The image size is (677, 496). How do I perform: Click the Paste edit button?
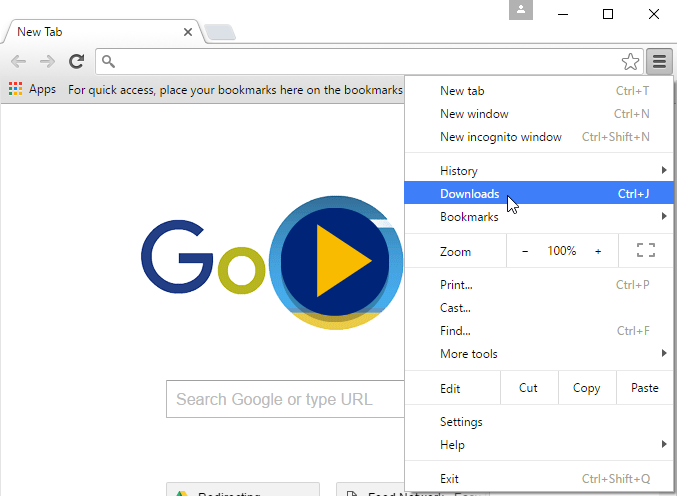644,388
